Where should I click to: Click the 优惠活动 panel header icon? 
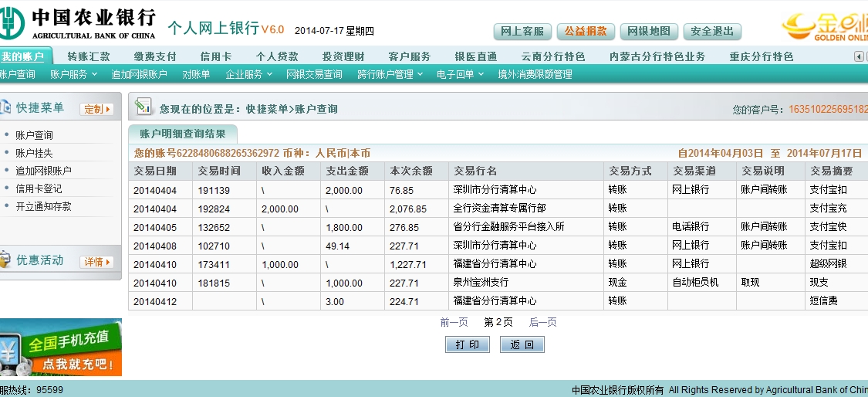click(5, 260)
